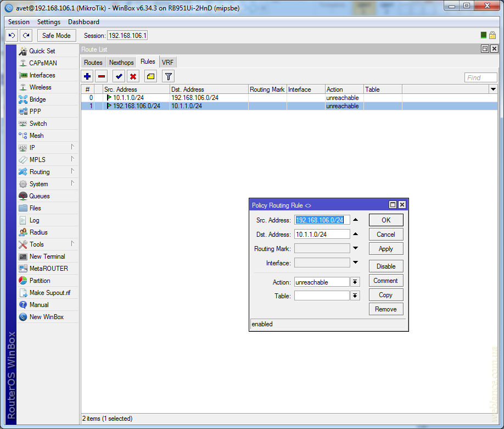Click the blue checkmark Enable icon
The height and width of the screenshot is (429, 504).
119,76
